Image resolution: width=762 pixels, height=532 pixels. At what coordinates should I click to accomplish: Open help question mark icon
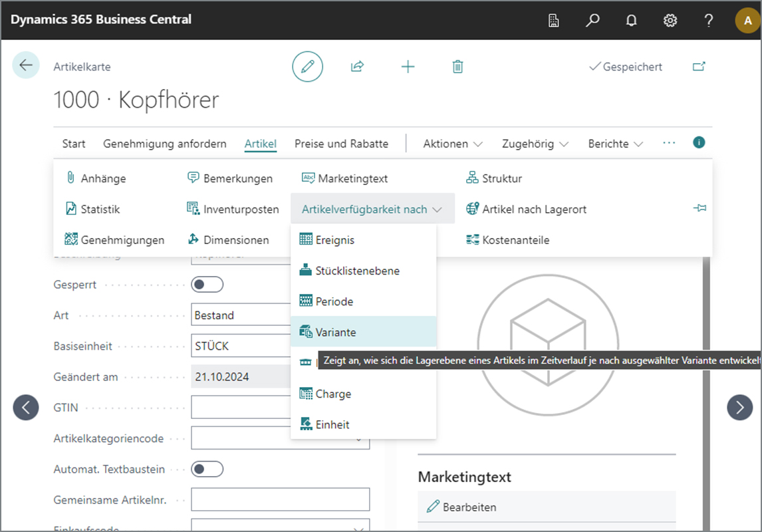point(709,21)
